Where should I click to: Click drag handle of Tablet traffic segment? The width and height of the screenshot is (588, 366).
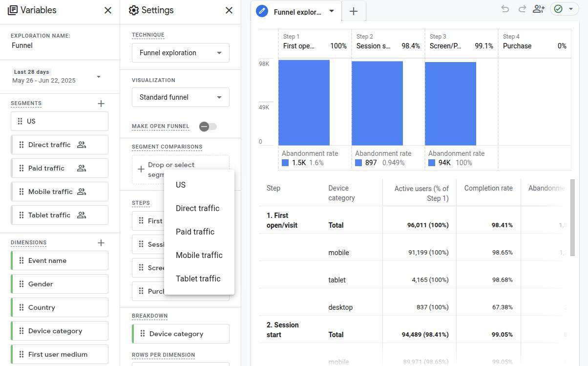pyautogui.click(x=21, y=215)
